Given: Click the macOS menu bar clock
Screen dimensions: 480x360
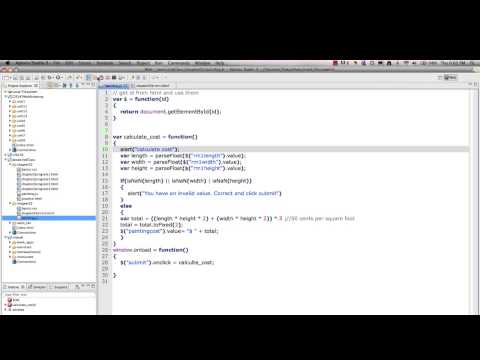Looking at the screenshot, I should click(x=453, y=63).
